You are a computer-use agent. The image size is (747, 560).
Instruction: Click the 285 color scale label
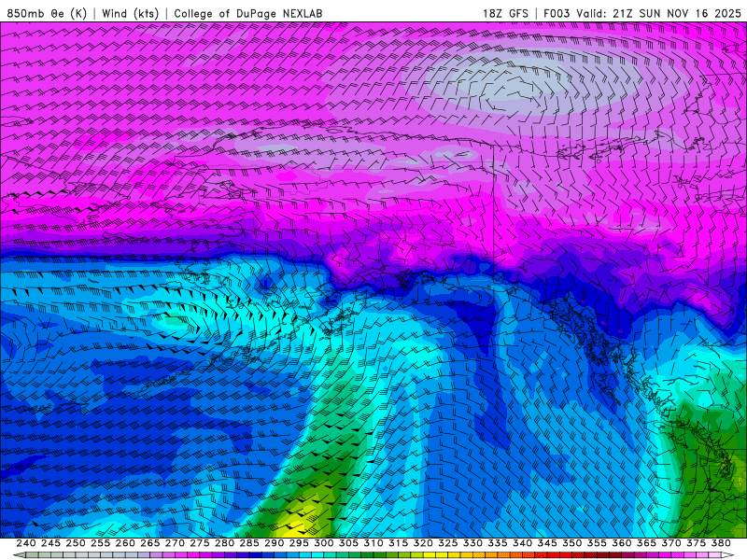point(249,543)
